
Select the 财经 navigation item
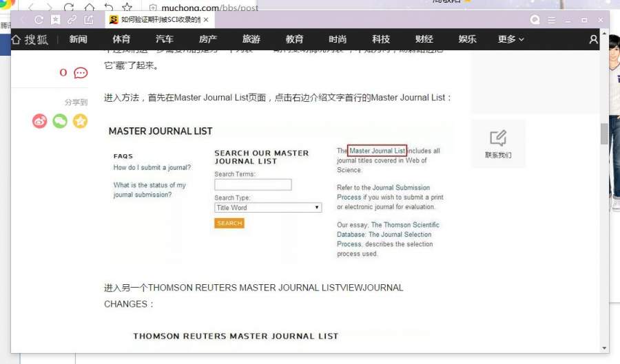424,39
